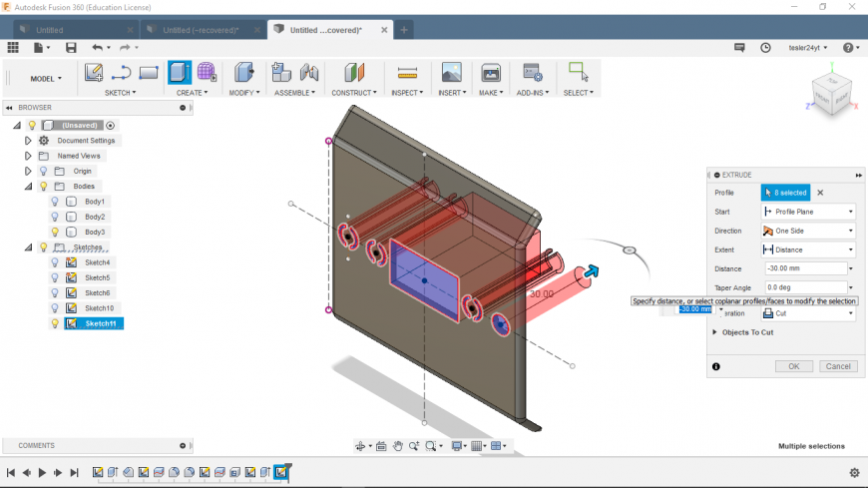Toggle visibility lightbulb for Sketch11

pos(55,323)
